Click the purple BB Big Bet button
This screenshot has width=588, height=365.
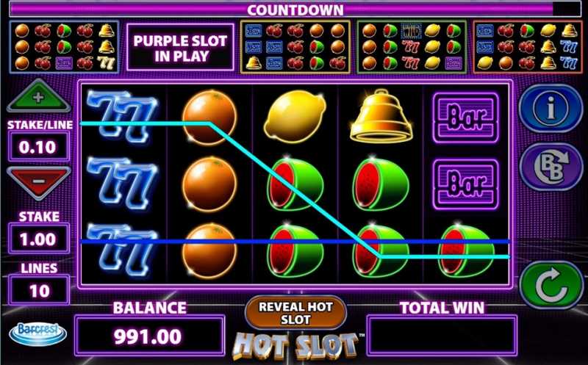tap(551, 167)
